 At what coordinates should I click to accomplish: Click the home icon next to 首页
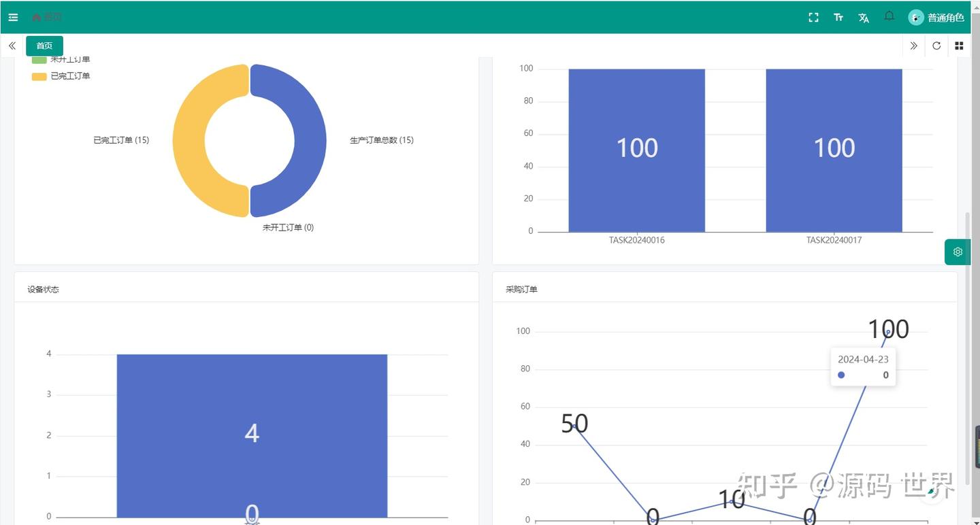[37, 17]
